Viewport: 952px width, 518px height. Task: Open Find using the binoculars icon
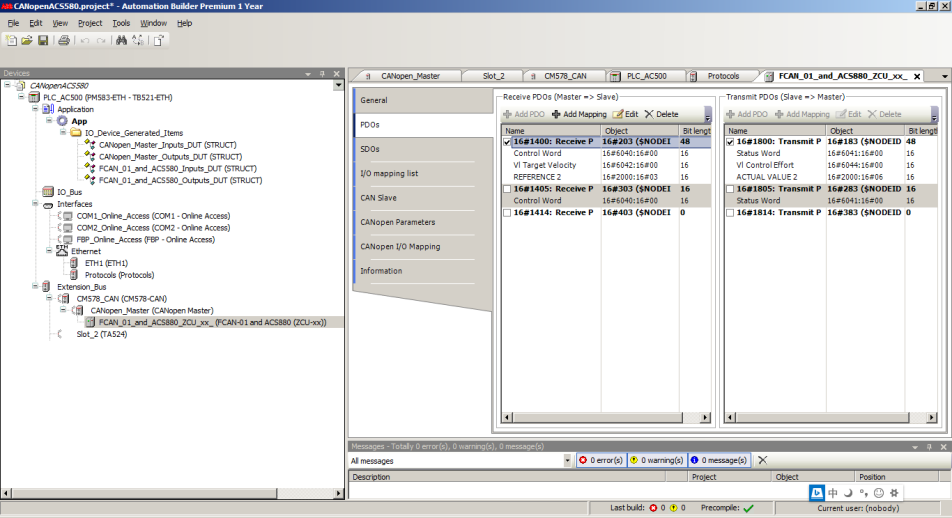[x=122, y=40]
